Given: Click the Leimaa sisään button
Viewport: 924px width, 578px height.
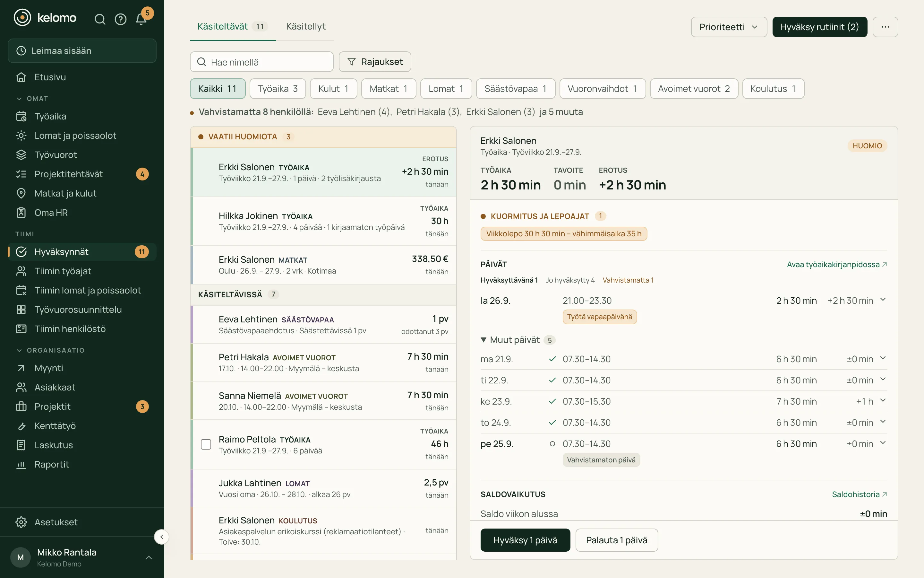Looking at the screenshot, I should (x=82, y=50).
